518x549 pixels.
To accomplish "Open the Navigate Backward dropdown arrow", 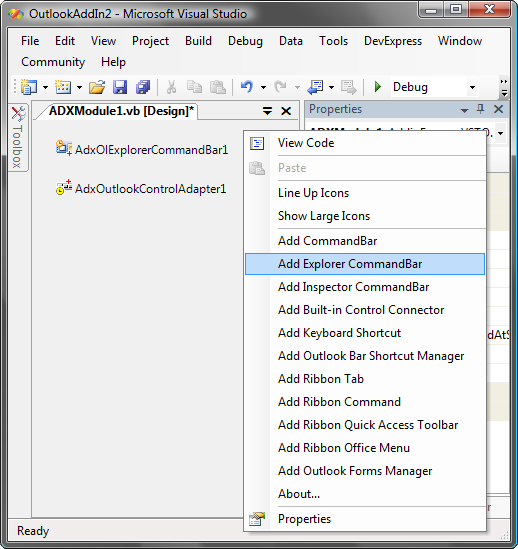I will pos(331,87).
